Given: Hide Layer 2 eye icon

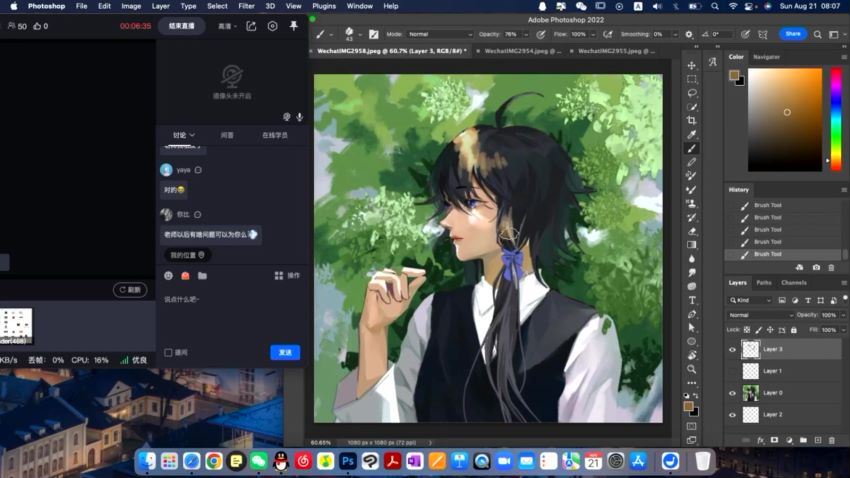Looking at the screenshot, I should (732, 415).
